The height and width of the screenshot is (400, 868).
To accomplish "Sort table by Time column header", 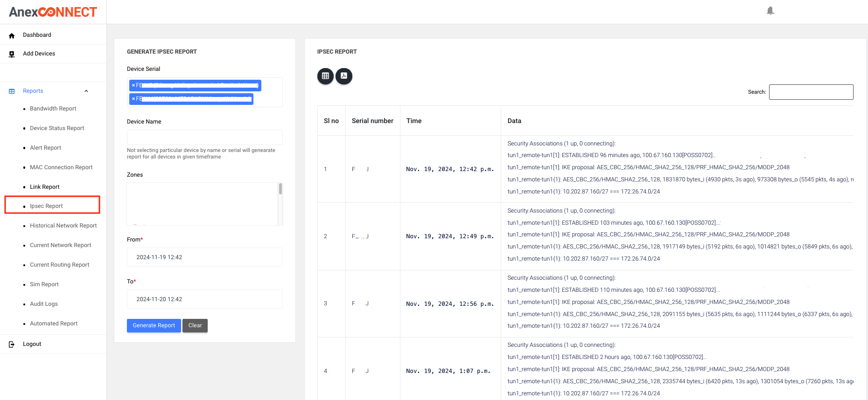I will [x=414, y=121].
